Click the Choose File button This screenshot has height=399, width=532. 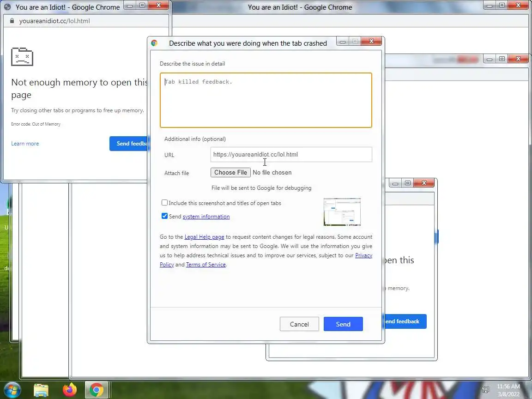coord(230,172)
